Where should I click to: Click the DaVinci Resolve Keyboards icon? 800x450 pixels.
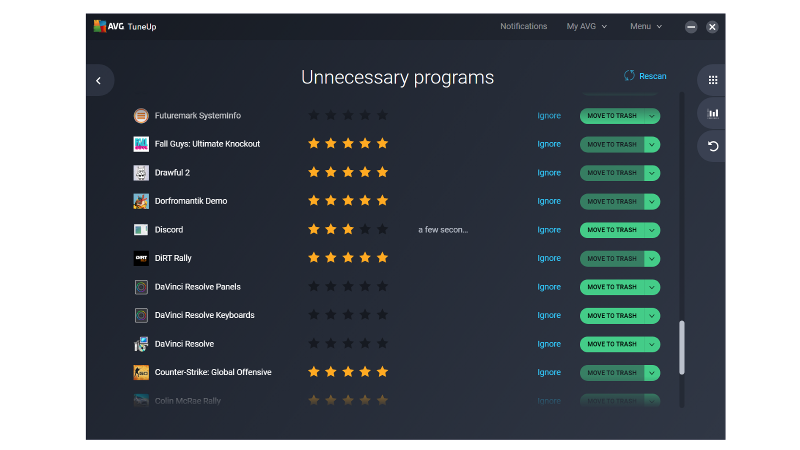(x=141, y=315)
